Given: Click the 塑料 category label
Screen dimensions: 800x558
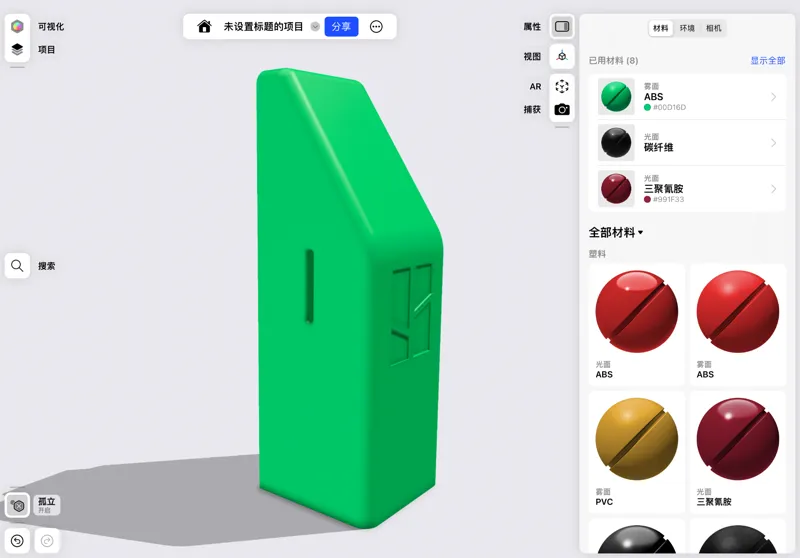Looking at the screenshot, I should click(597, 253).
